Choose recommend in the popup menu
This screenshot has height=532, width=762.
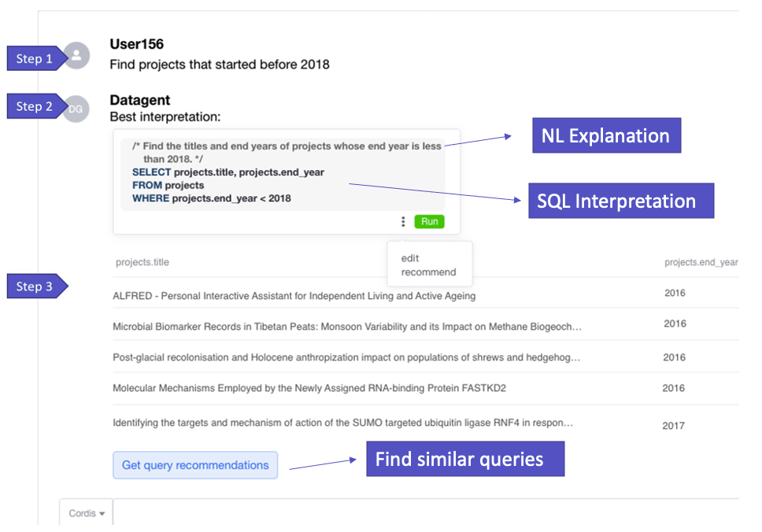(428, 272)
